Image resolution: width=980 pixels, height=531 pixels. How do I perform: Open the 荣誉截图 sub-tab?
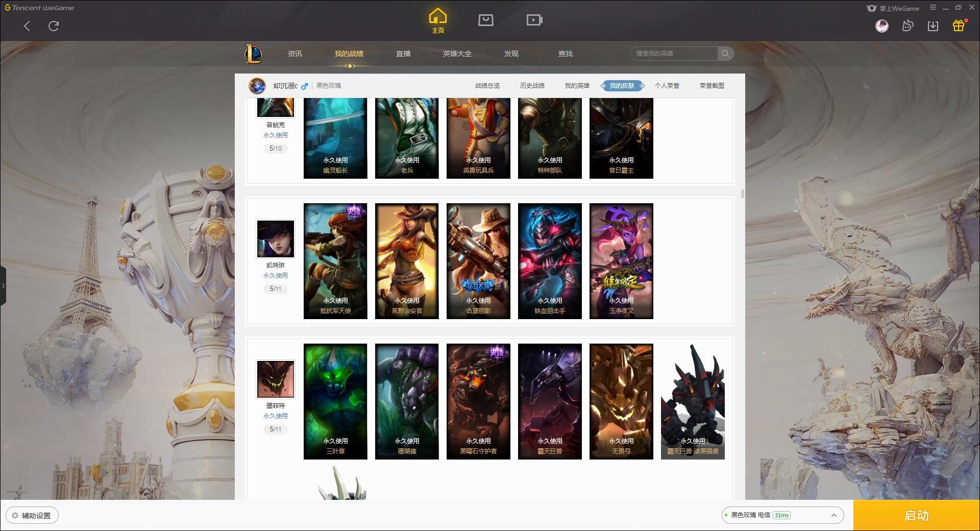pos(712,86)
